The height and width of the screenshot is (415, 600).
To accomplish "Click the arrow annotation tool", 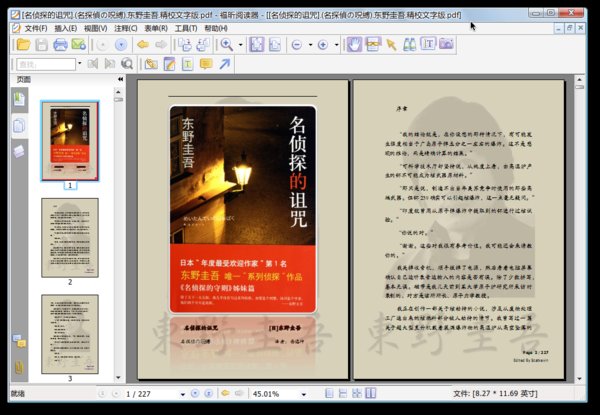I will tap(224, 64).
